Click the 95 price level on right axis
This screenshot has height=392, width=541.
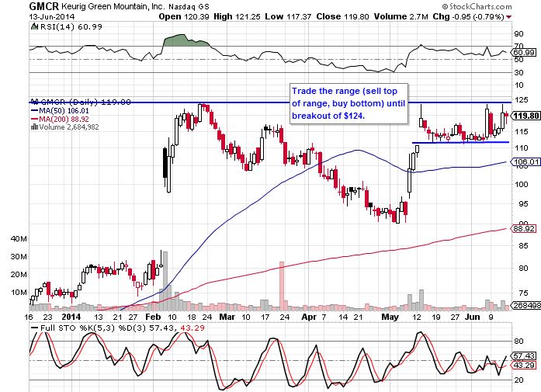pos(523,204)
